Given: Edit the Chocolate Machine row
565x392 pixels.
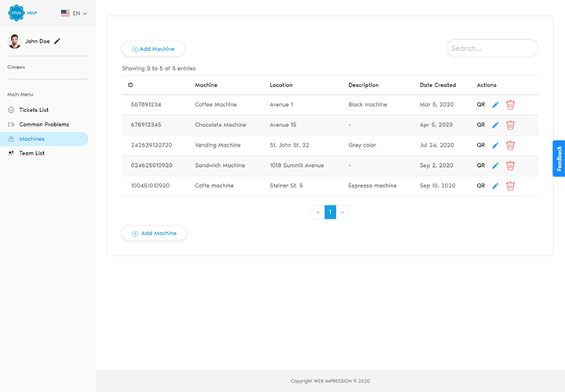Looking at the screenshot, I should [x=495, y=125].
